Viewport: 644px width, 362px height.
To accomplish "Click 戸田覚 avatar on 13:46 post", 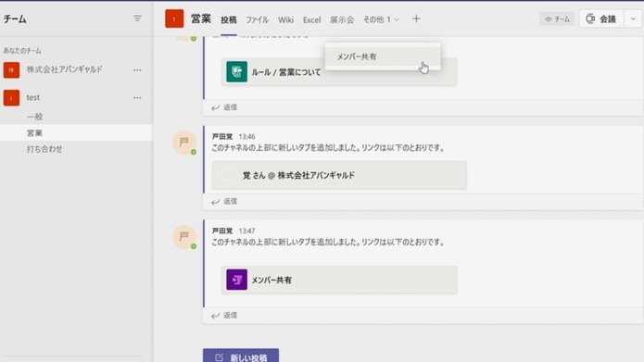I will coord(184,143).
